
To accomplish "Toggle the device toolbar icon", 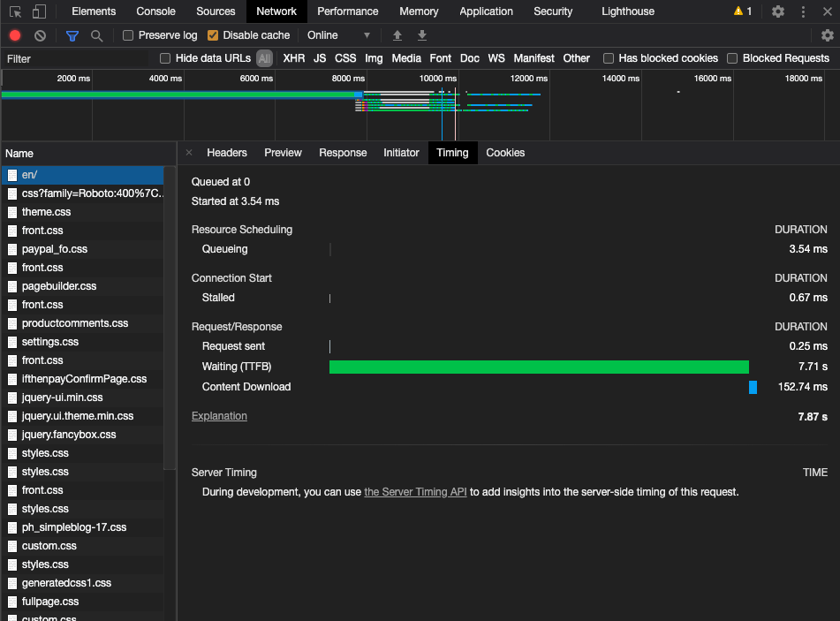I will [x=40, y=11].
